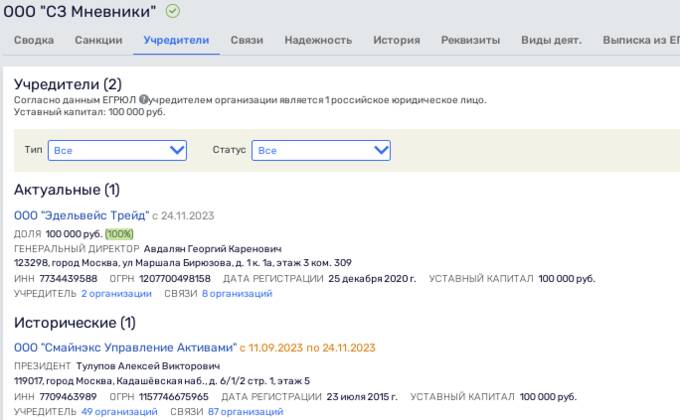Open the Реквизиты tab
This screenshot has width=680, height=420.
point(471,40)
